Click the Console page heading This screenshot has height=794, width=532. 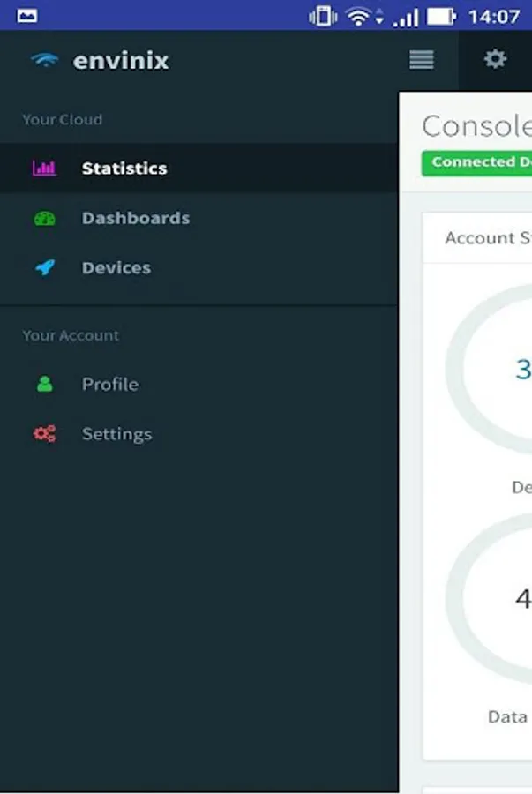[x=476, y=127]
